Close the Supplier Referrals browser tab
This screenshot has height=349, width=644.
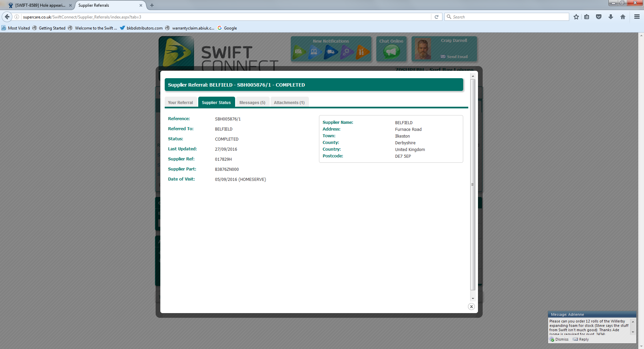pyautogui.click(x=141, y=5)
